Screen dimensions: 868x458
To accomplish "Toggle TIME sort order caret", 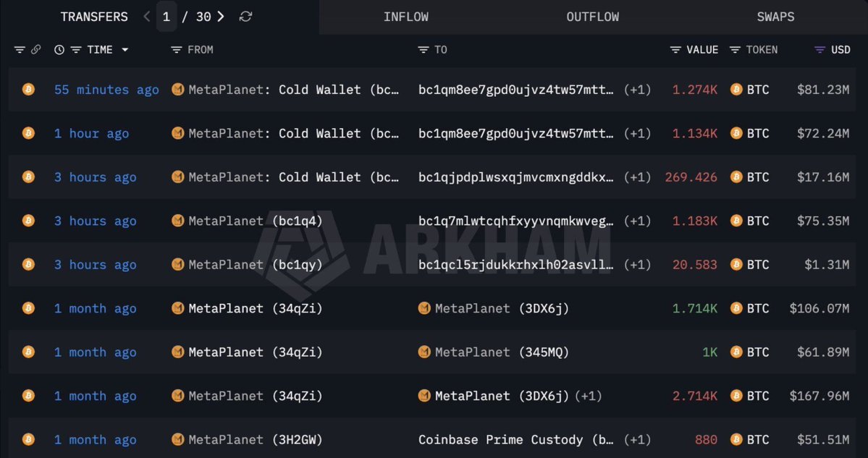I will coord(125,50).
